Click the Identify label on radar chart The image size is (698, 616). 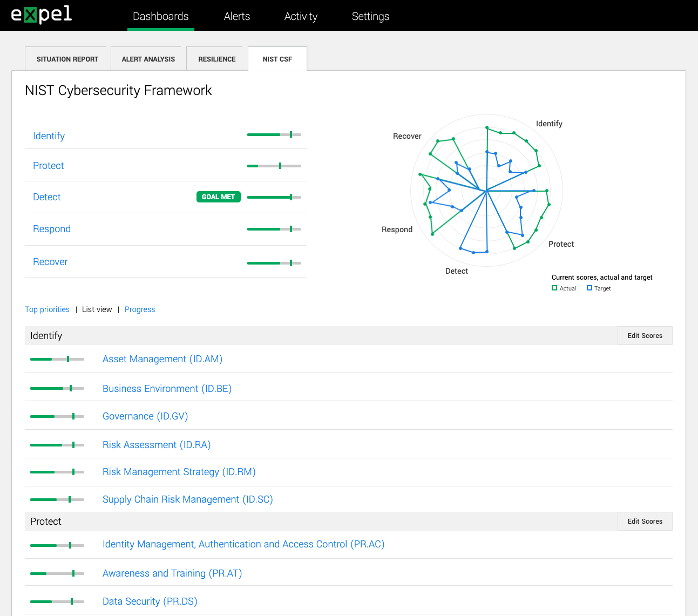tap(549, 124)
